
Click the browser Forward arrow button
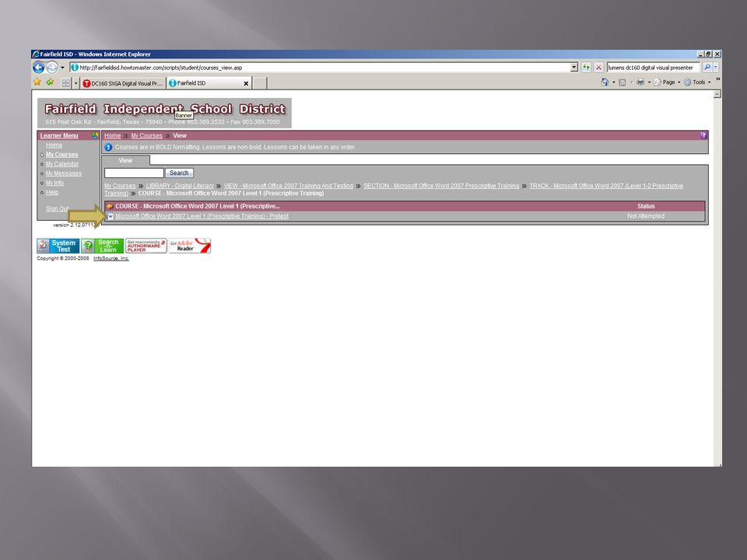(51, 68)
